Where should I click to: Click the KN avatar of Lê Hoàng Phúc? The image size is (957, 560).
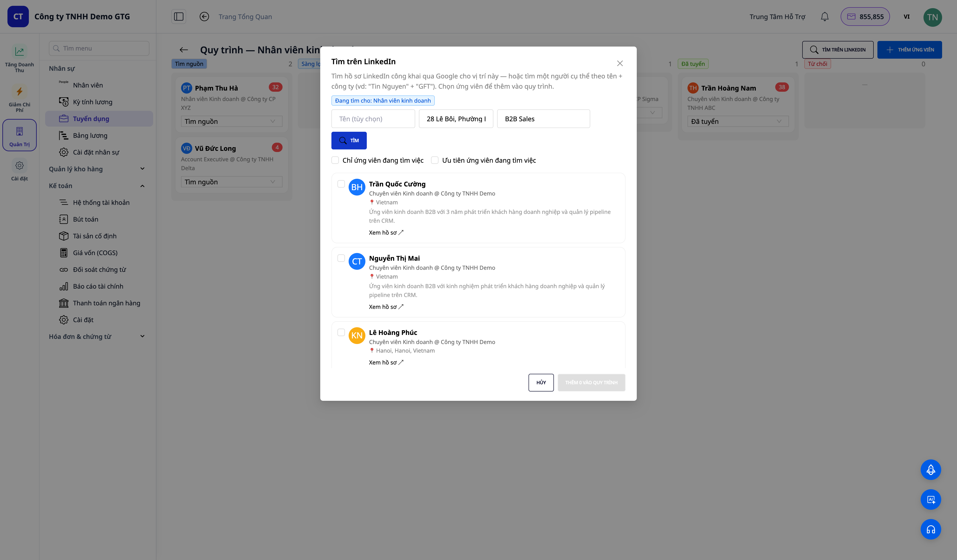(357, 335)
